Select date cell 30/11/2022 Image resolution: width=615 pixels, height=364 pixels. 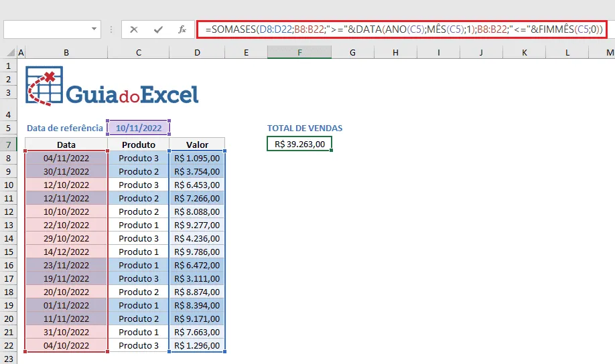point(66,171)
